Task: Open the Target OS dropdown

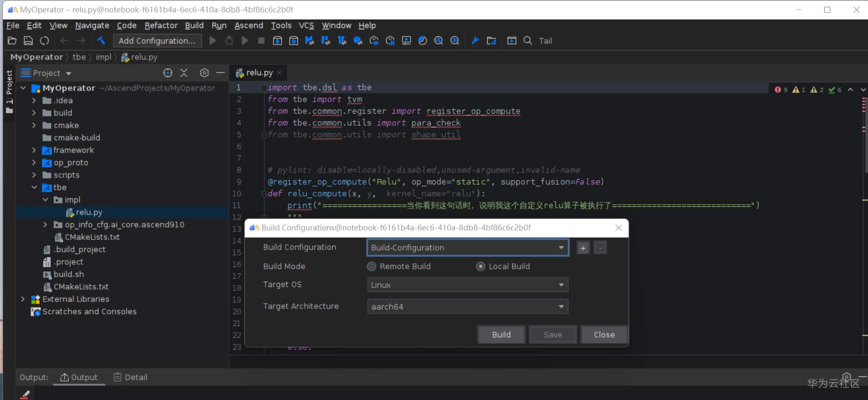Action: [x=467, y=285]
